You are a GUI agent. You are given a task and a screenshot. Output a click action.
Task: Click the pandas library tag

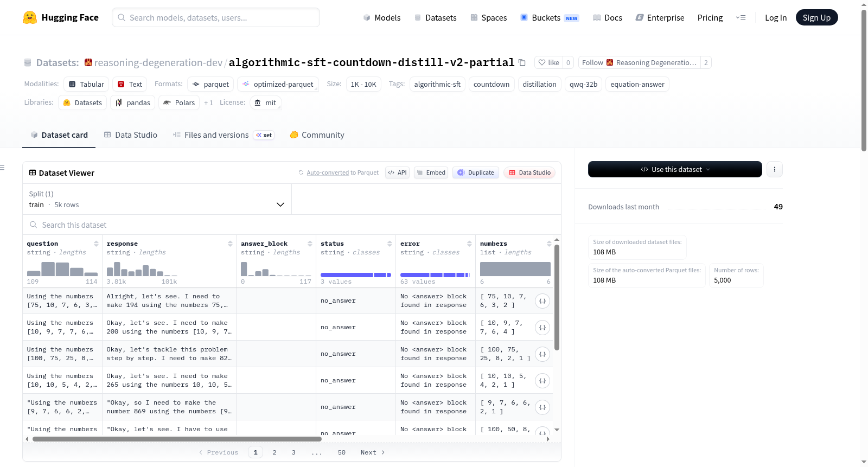(132, 103)
